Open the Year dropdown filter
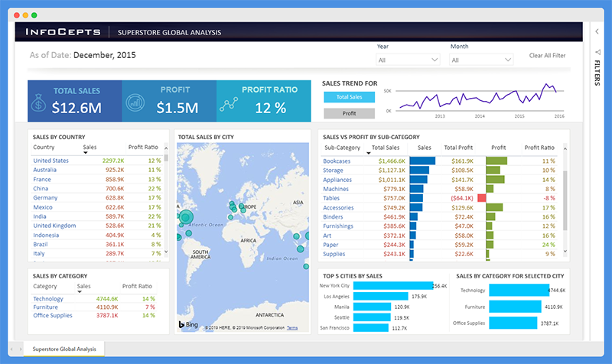 click(408, 60)
